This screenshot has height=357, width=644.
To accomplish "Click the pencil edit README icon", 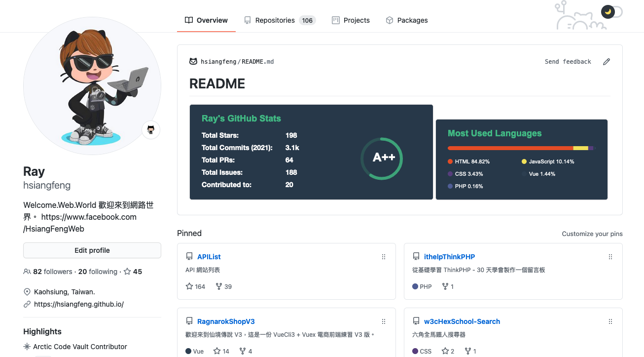I will pyautogui.click(x=607, y=62).
